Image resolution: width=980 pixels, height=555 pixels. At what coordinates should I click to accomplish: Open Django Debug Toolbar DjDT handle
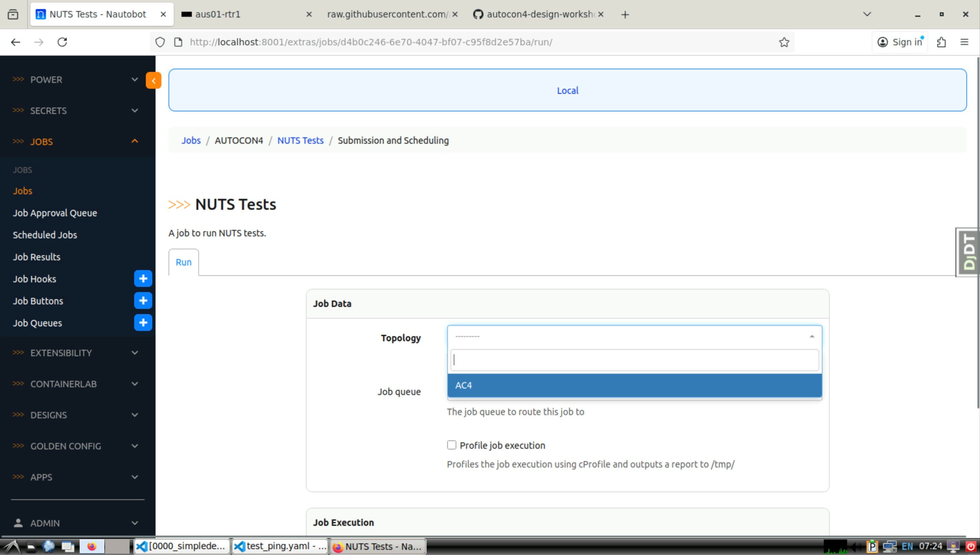[968, 252]
